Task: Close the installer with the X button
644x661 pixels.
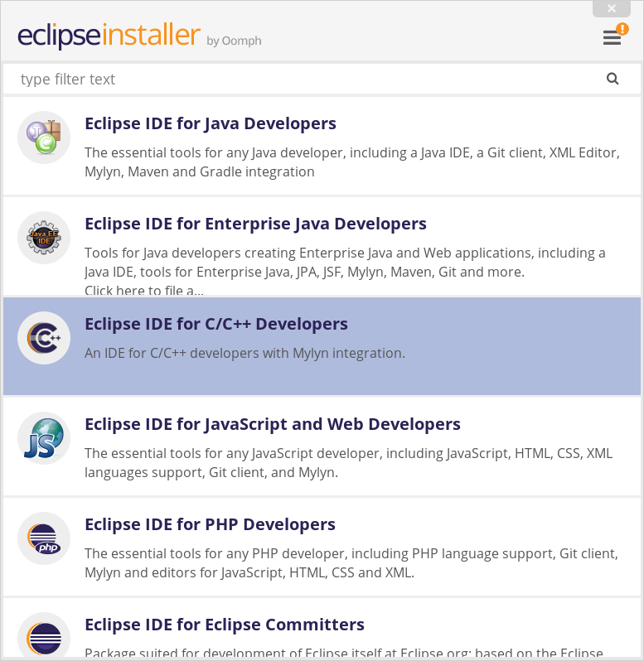Action: (612, 8)
